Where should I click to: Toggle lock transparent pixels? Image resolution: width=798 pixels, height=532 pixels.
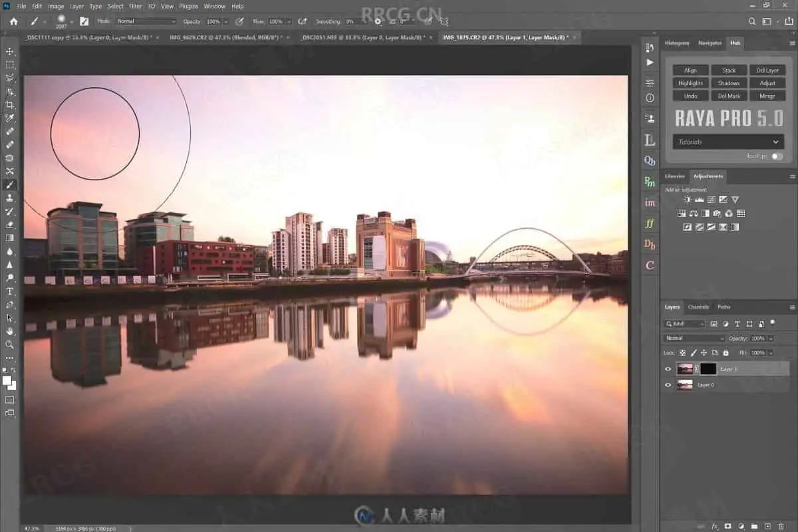tap(683, 353)
